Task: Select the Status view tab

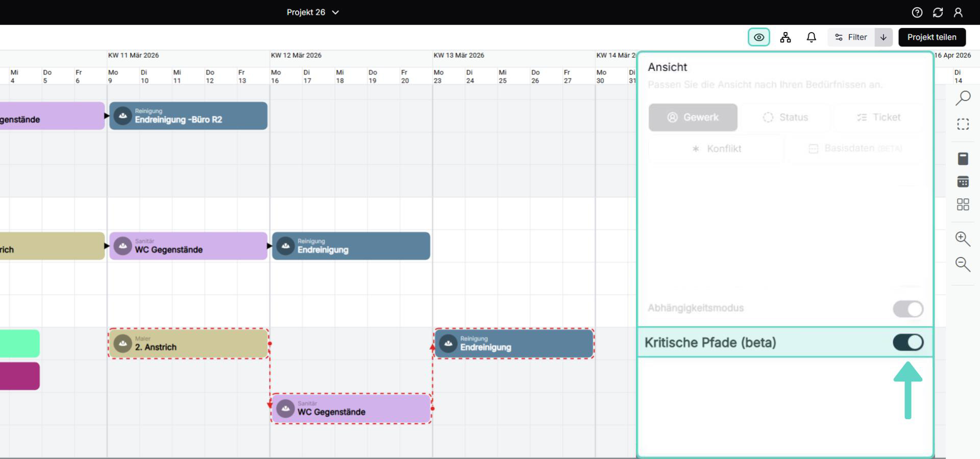Action: (786, 117)
